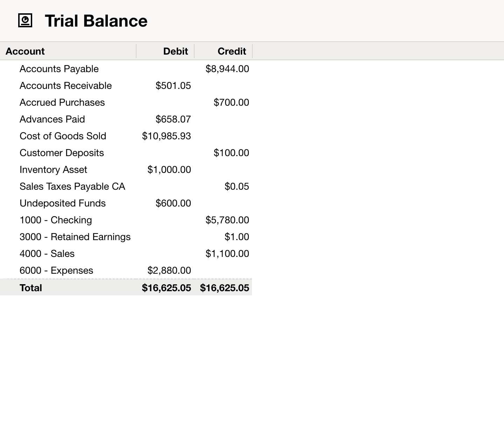Click the $100.00 credit amount
The height and width of the screenshot is (434, 504).
231,153
